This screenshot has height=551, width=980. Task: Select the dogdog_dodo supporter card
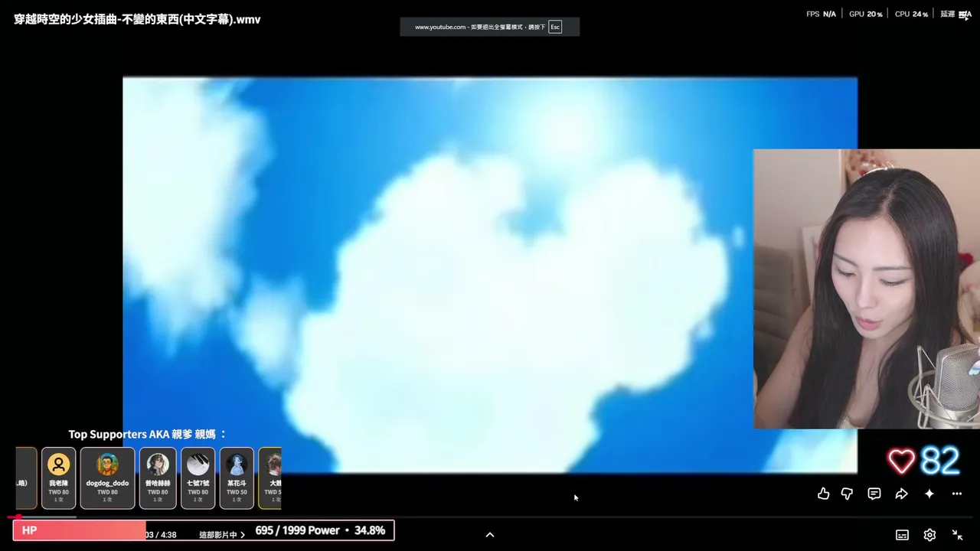coord(107,478)
